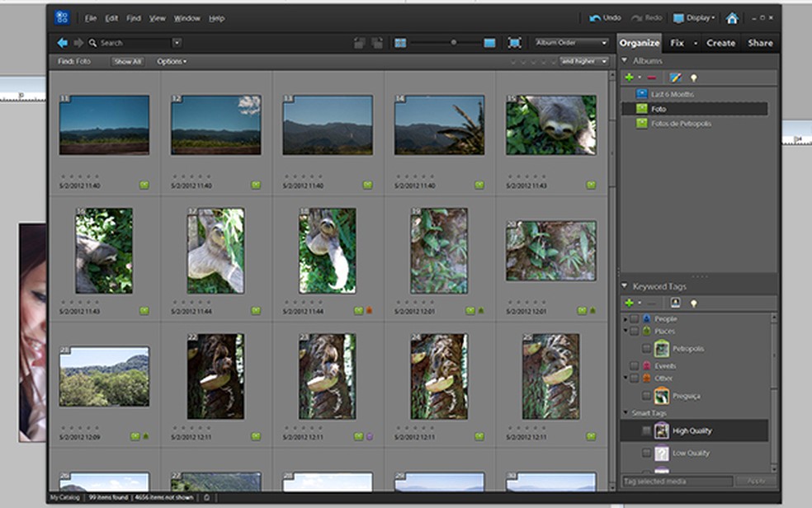The image size is (812, 508).
Task: Open the Find menu
Action: (133, 18)
